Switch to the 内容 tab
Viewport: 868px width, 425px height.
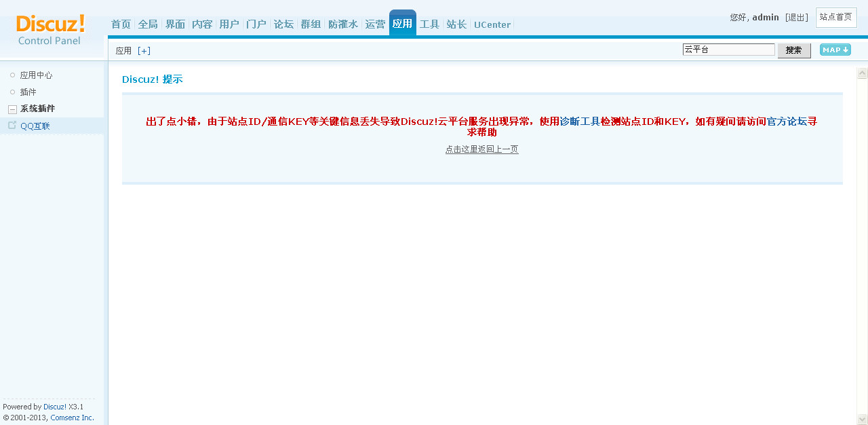coord(202,24)
